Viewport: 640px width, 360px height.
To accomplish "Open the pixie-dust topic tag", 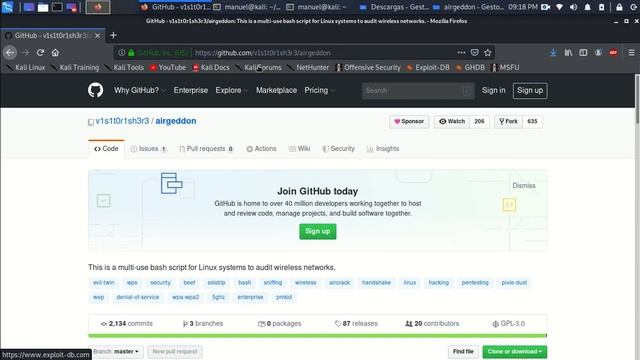I will (514, 282).
